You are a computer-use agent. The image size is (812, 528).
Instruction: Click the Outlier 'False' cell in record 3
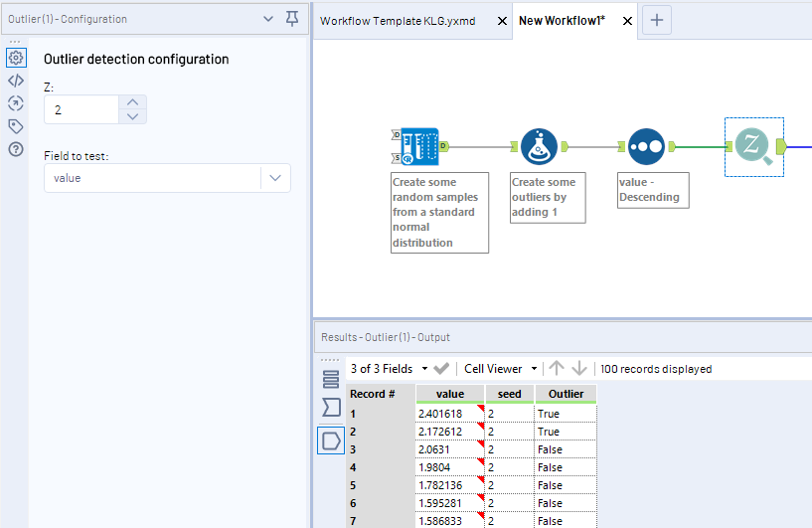coord(566,449)
